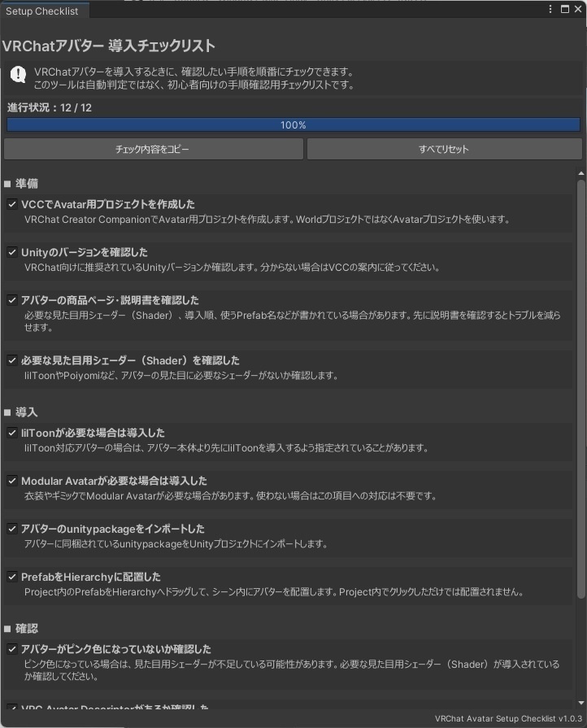Click the VRChatアバター 導入チェックリスト title

coord(109,46)
